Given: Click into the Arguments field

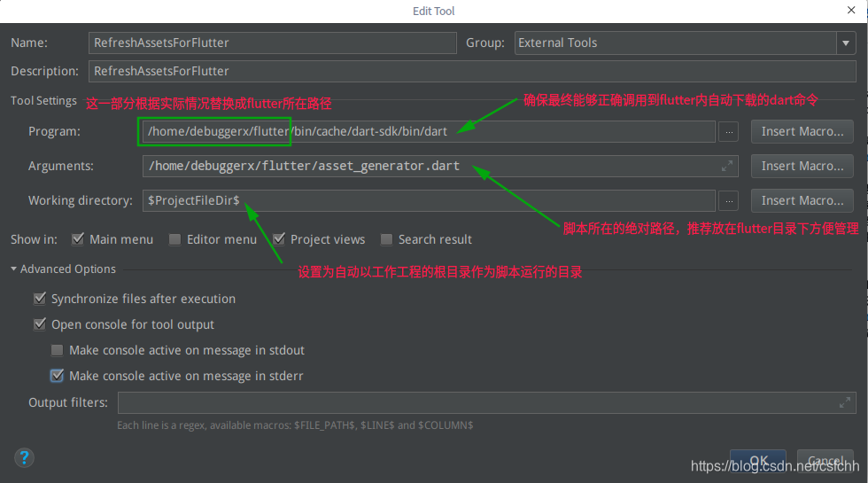Looking at the screenshot, I should tap(440, 167).
